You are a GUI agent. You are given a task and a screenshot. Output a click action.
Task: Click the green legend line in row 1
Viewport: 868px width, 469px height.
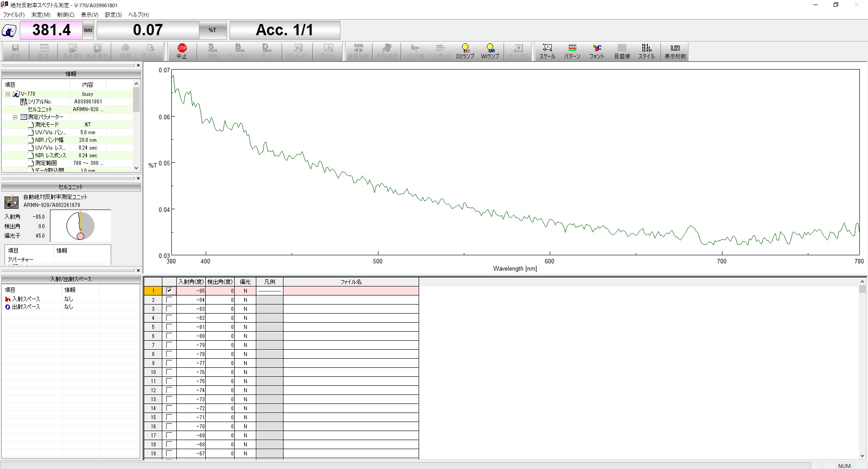(269, 291)
